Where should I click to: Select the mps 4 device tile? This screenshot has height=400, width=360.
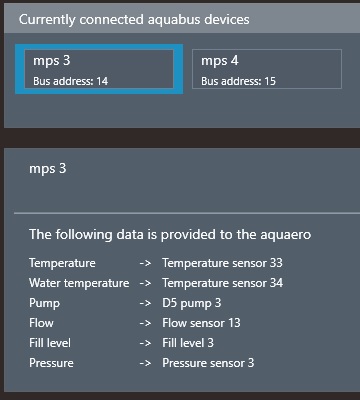[267, 69]
